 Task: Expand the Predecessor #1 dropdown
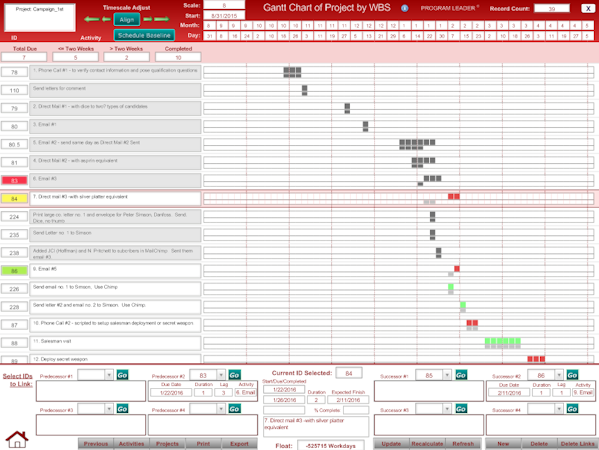[109, 375]
